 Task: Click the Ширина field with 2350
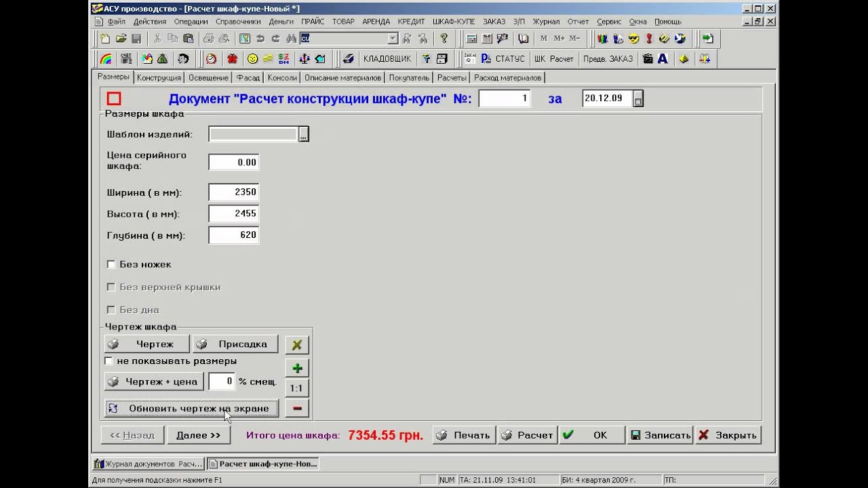pos(233,192)
